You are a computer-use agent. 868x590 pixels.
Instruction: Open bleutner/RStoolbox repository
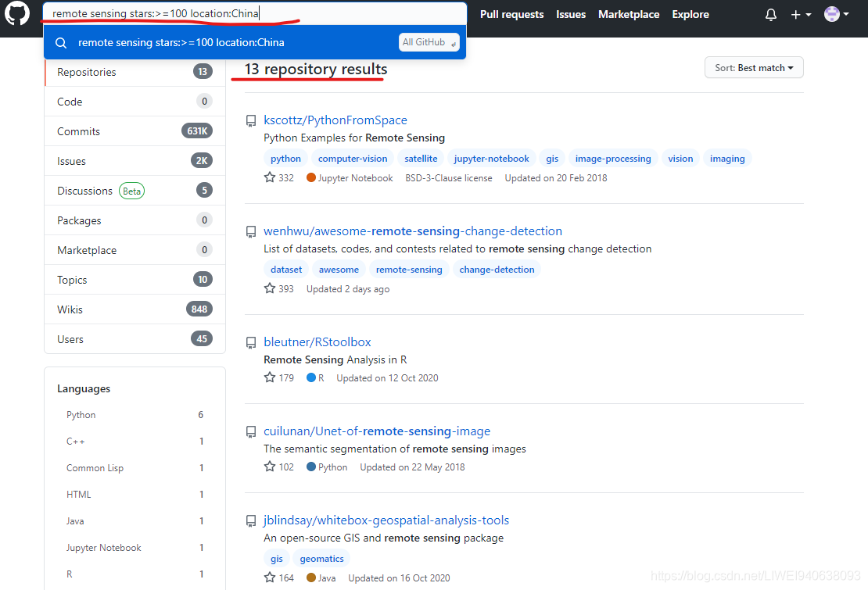point(317,341)
